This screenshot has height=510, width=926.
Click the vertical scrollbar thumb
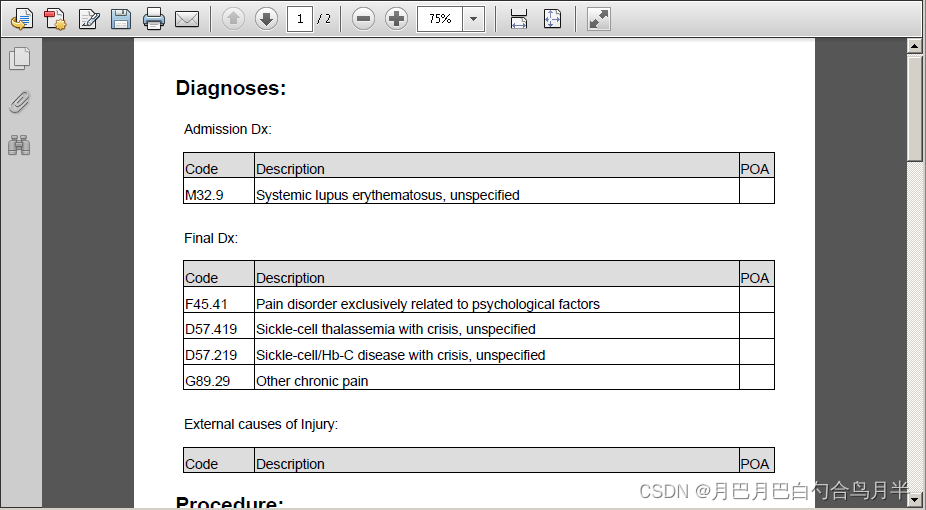tap(914, 108)
